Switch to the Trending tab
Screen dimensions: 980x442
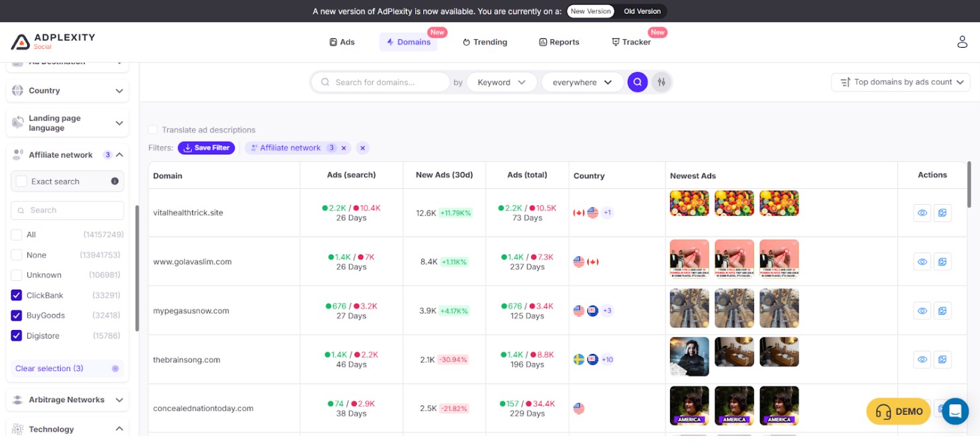click(x=485, y=42)
